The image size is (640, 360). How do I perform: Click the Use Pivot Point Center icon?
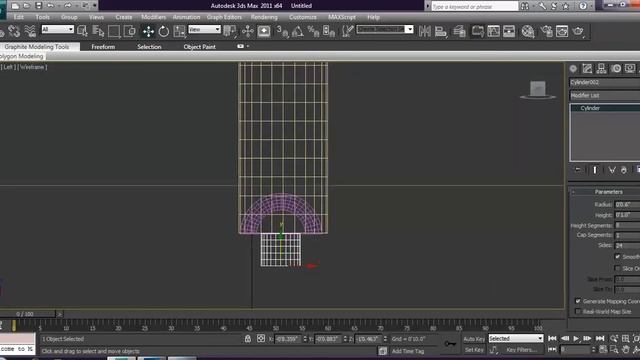pos(230,31)
